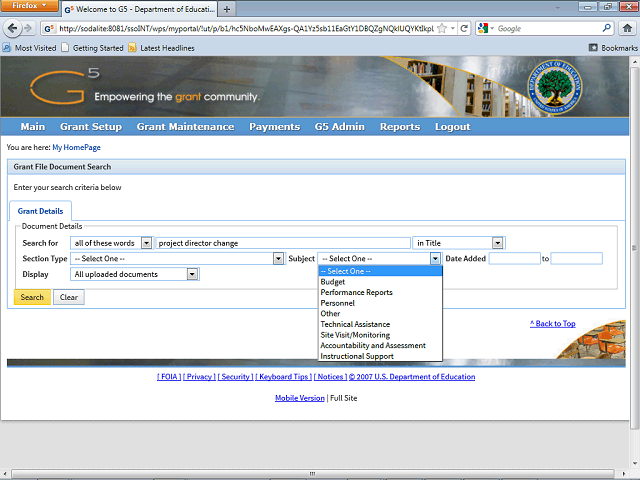Click the Back to Top link
The width and height of the screenshot is (640, 480).
[x=553, y=323]
